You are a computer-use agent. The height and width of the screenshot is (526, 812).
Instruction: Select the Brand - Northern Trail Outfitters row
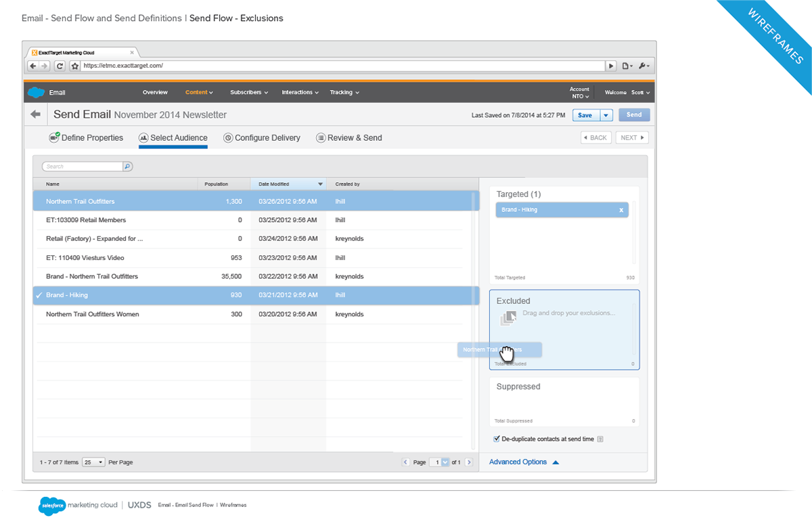(x=255, y=277)
